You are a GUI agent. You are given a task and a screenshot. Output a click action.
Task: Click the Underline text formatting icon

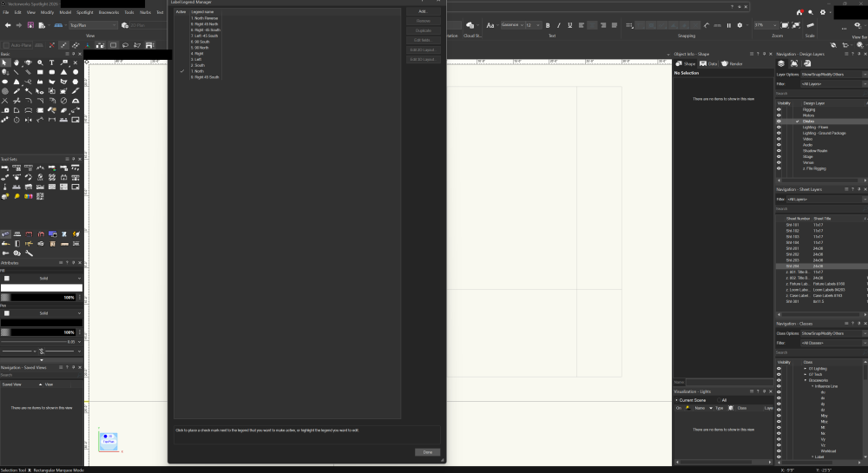[570, 25]
